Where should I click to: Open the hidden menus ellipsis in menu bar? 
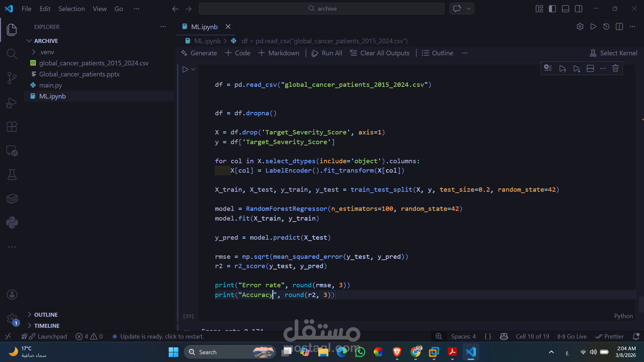click(137, 9)
